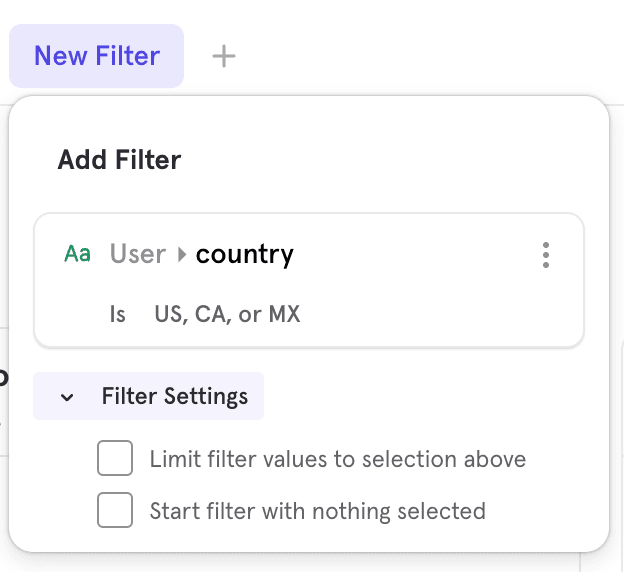This screenshot has height=572, width=624.
Task: Click the plus icon beside New Filter
Action: (x=224, y=56)
